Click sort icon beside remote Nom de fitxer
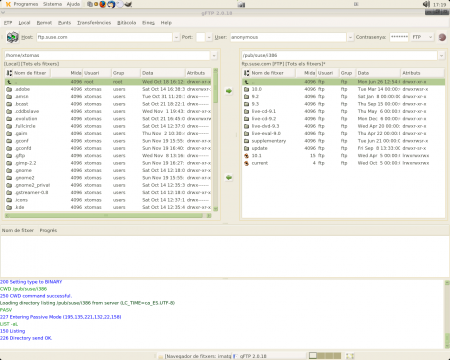Viewport: 450px width, 360px height. click(x=247, y=73)
